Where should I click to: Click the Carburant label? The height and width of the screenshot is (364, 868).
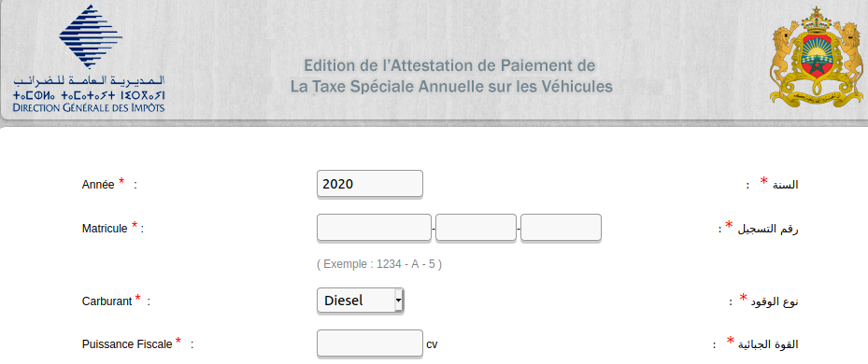point(107,301)
